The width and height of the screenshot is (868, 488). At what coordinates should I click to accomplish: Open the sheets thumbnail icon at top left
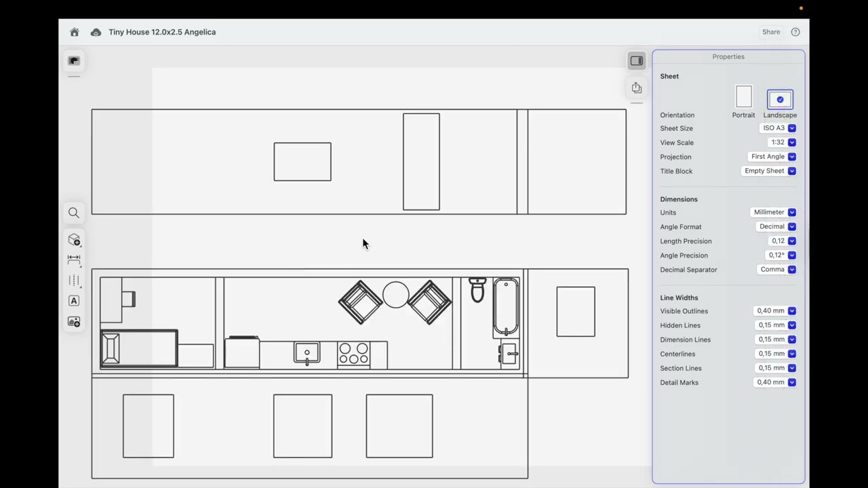point(74,61)
